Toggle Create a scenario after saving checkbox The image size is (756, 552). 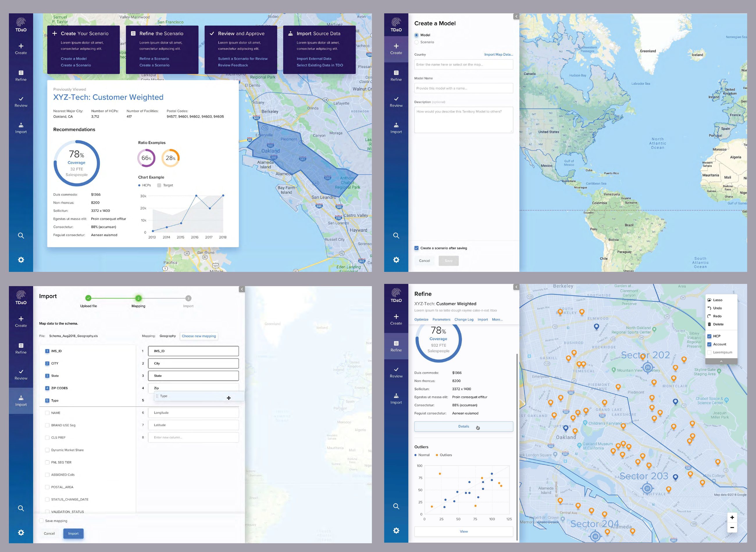click(x=416, y=248)
